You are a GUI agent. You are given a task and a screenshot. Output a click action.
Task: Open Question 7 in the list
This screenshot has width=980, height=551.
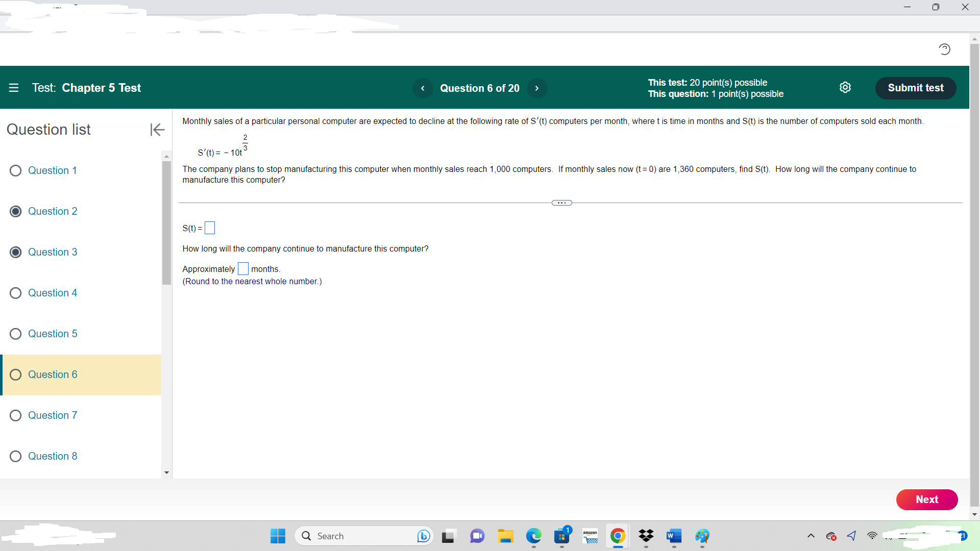(53, 415)
